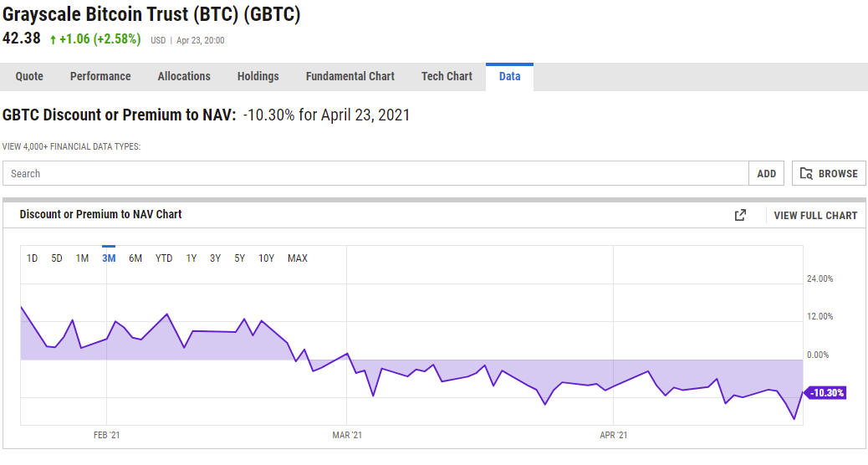Viewport: 868px width, 465px height.
Task: Click the MAR '21 axis label
Action: pyautogui.click(x=347, y=435)
